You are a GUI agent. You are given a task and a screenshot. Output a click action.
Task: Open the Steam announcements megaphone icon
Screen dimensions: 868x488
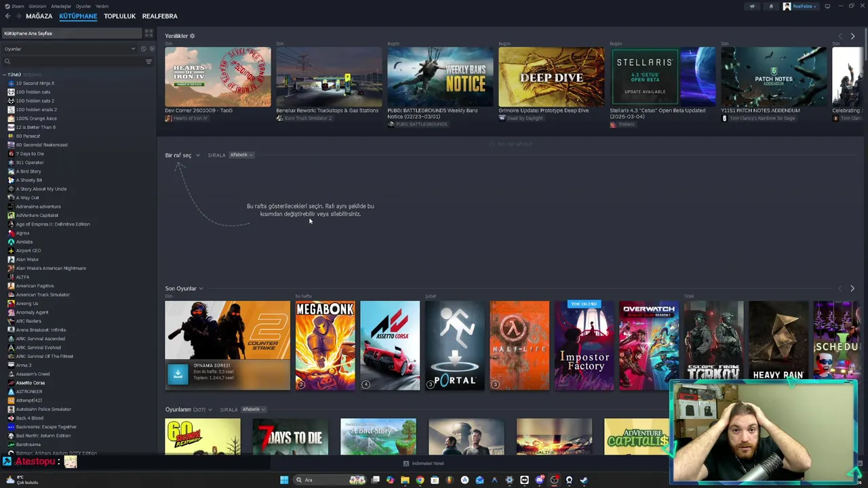click(751, 6)
